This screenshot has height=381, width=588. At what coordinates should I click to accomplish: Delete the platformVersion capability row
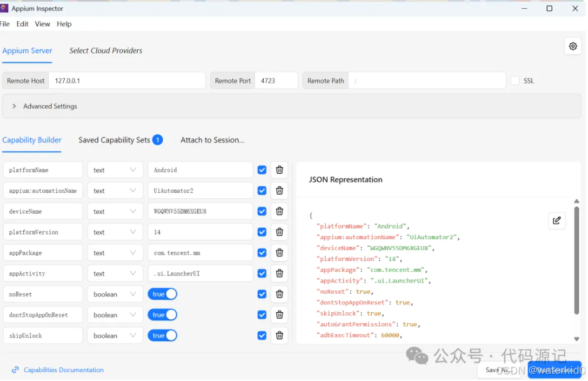[x=280, y=233]
